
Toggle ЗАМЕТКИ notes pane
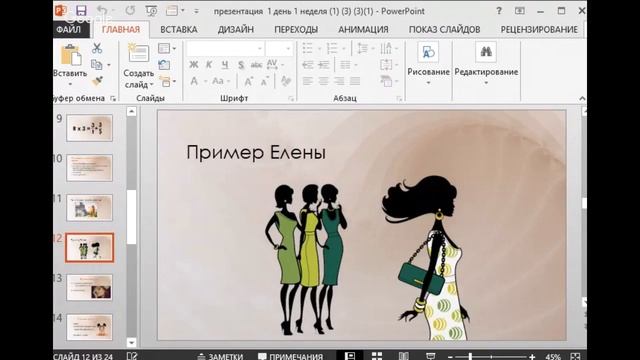(x=220, y=356)
